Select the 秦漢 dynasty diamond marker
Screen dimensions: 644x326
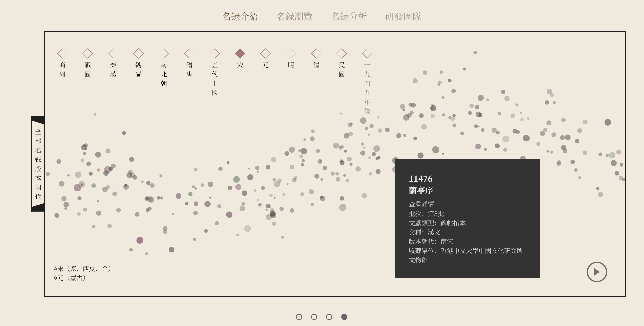[x=113, y=53]
